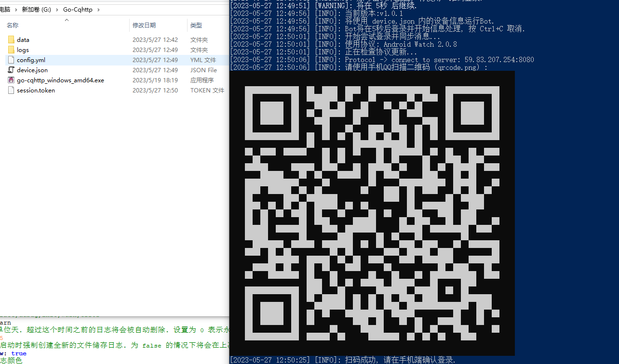Click the JSON File type cell
Screen dimensions: 619x364
(203, 70)
